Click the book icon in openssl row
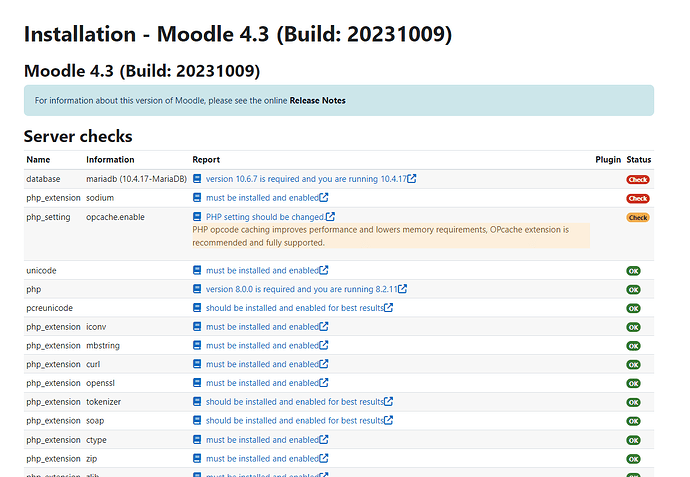Image resolution: width=690 pixels, height=477 pixels. coord(197,383)
